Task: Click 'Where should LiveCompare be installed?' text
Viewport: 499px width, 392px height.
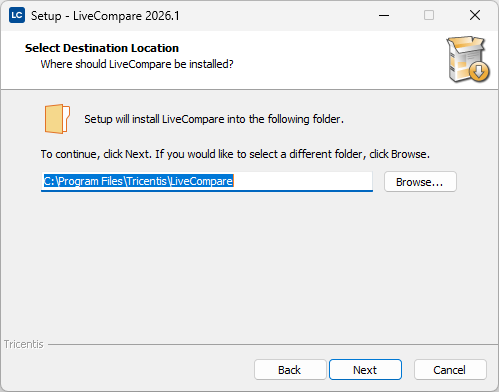Action: point(137,64)
